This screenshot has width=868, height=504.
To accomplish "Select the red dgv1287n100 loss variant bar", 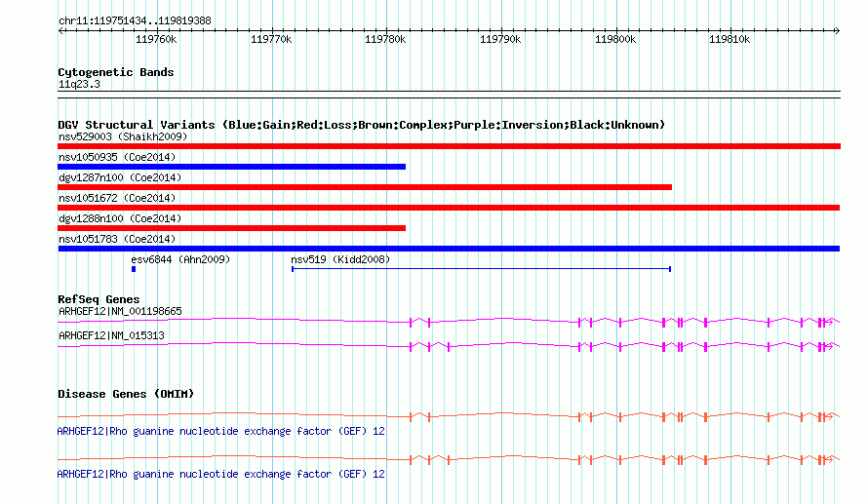I will click(x=365, y=187).
